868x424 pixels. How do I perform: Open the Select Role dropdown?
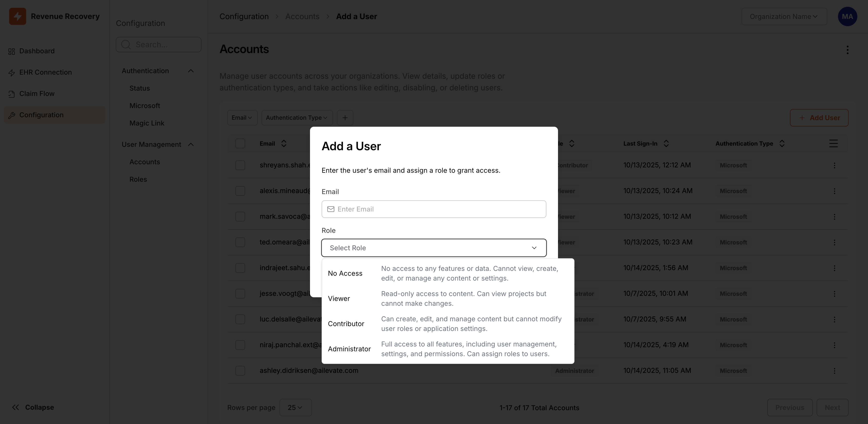434,248
